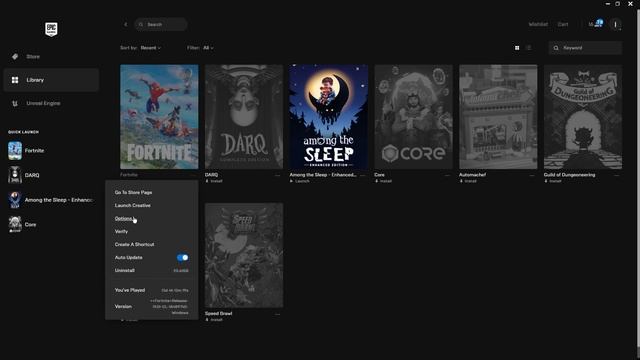Click the DARQ title text

click(211, 175)
